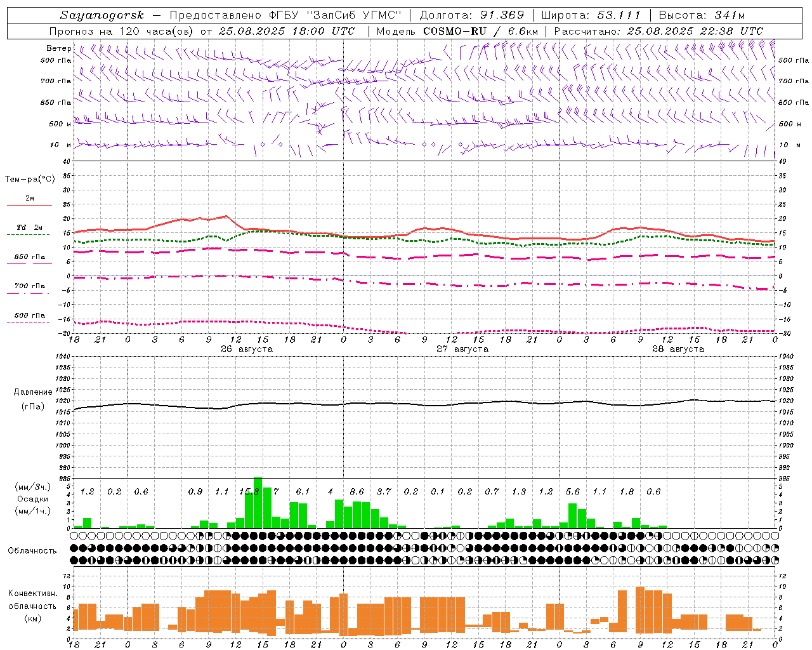The width and height of the screenshot is (812, 650).
Task: Select the Долгота: 91.369 value
Action: point(472,15)
